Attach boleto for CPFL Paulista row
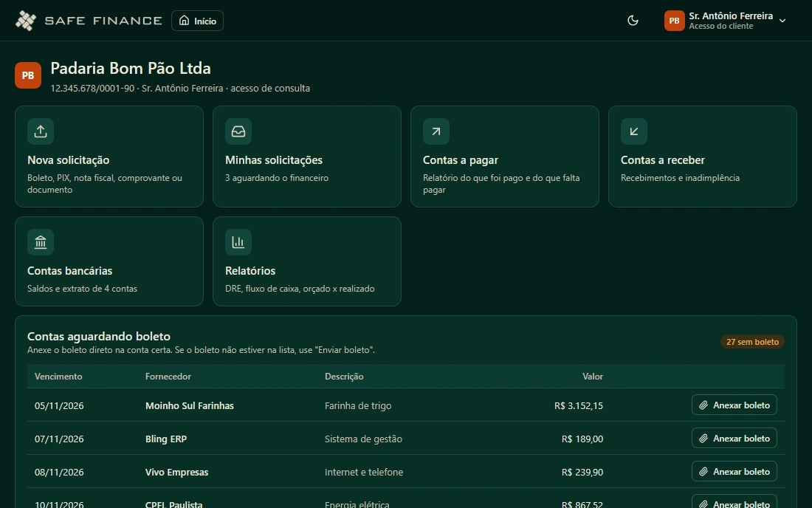This screenshot has width=812, height=508. (734, 502)
